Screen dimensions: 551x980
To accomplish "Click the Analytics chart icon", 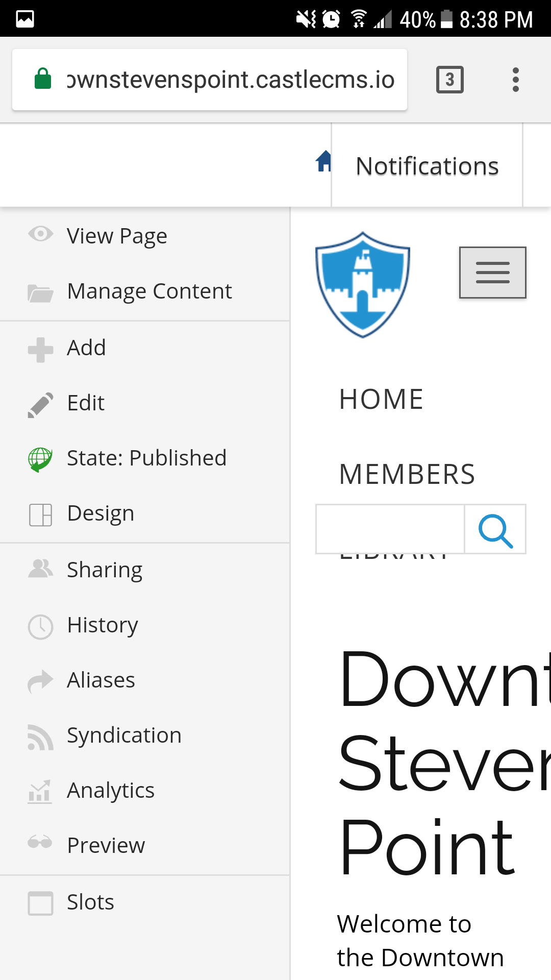I will pos(40,792).
